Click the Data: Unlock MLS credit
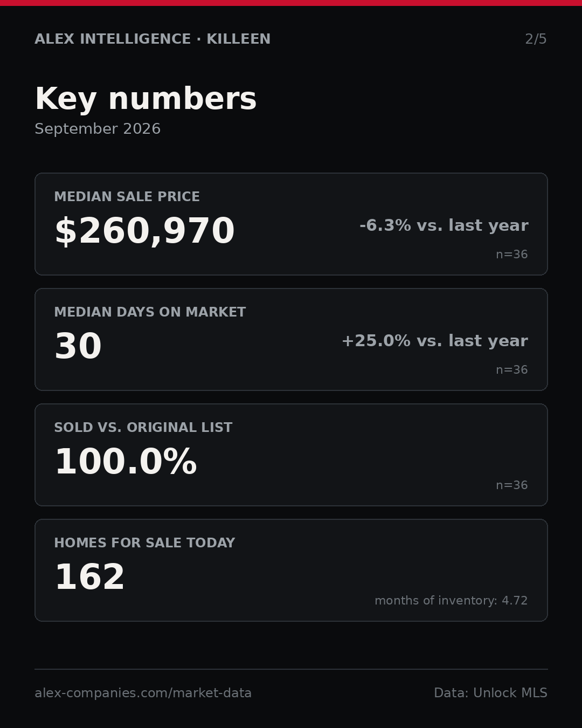The height and width of the screenshot is (728, 582). pos(490,693)
